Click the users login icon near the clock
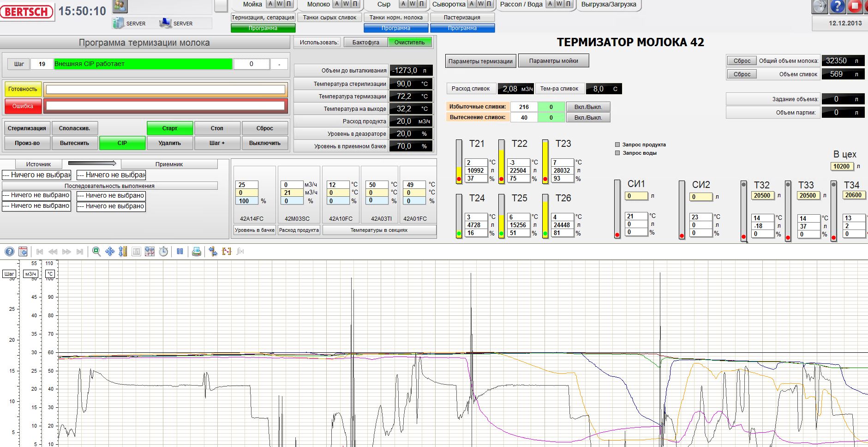The height and width of the screenshot is (447, 868). (120, 6)
